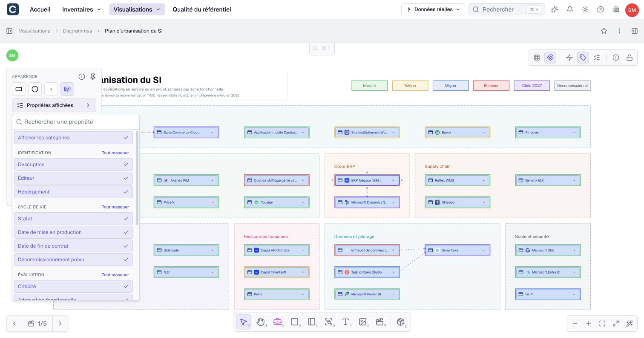644x338 pixels.
Task: Click the Éliminer legend swatch
Action: click(491, 86)
